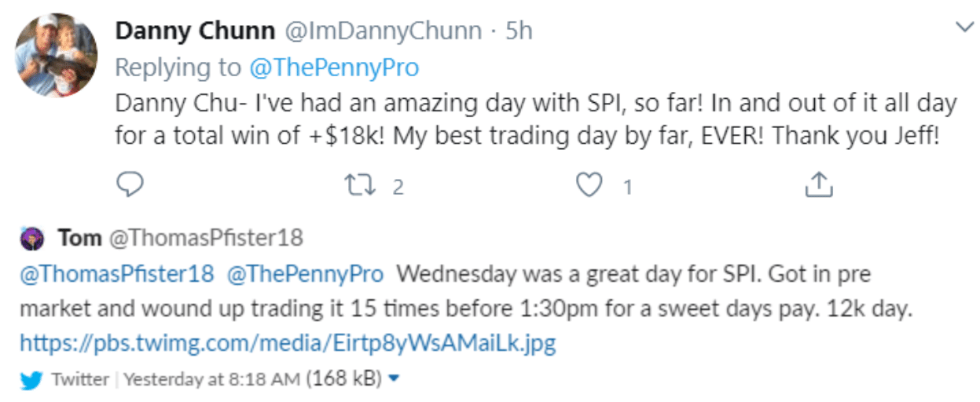Click @ThePennyPro mention in Tom's message
980x402 pixels.
point(306,274)
